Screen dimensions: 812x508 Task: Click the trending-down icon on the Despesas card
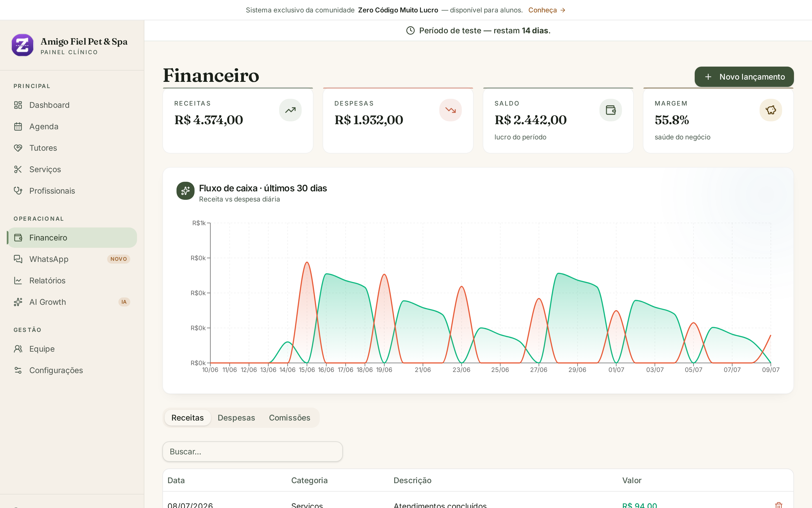coord(450,110)
